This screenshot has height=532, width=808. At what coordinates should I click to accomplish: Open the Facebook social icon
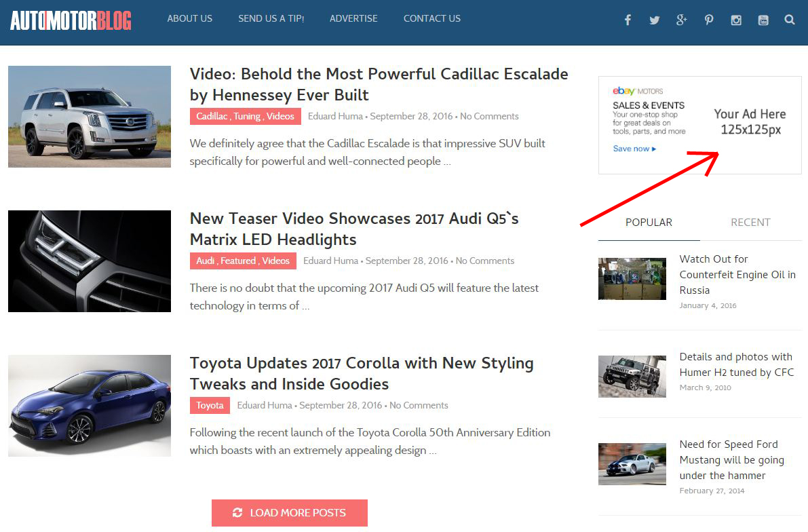click(628, 20)
